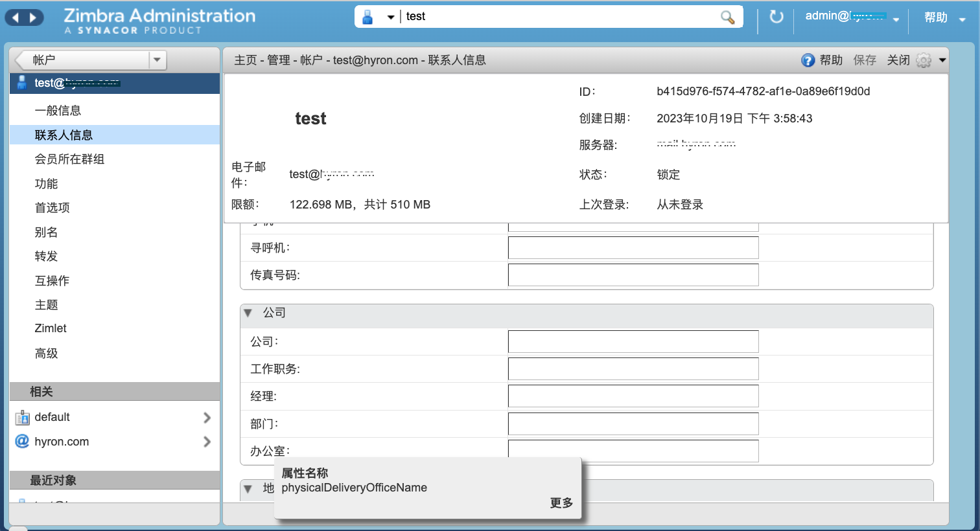
Task: Open the 互操作 section
Action: pyautogui.click(x=115, y=281)
